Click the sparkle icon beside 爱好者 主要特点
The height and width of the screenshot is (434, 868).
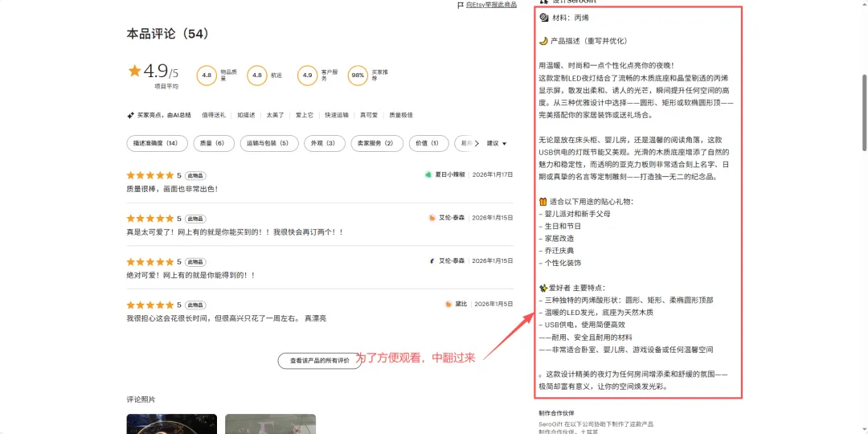pyautogui.click(x=543, y=288)
